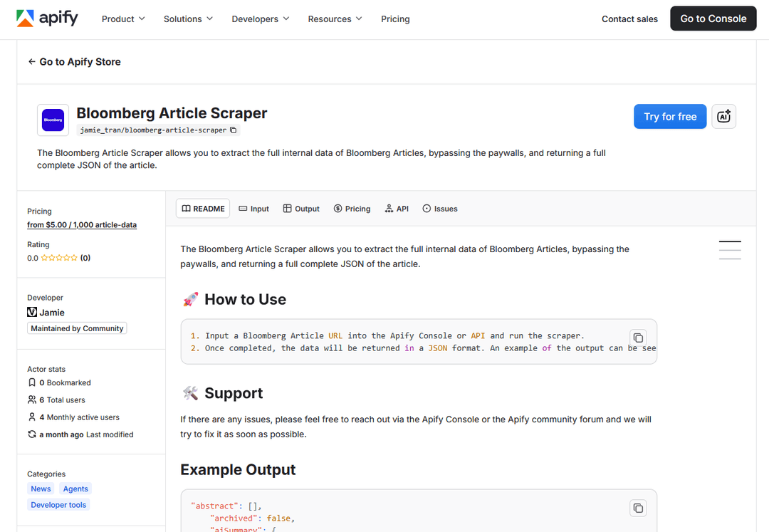The height and width of the screenshot is (532, 769).
Task: Copy the Example Output code block
Action: [638, 508]
